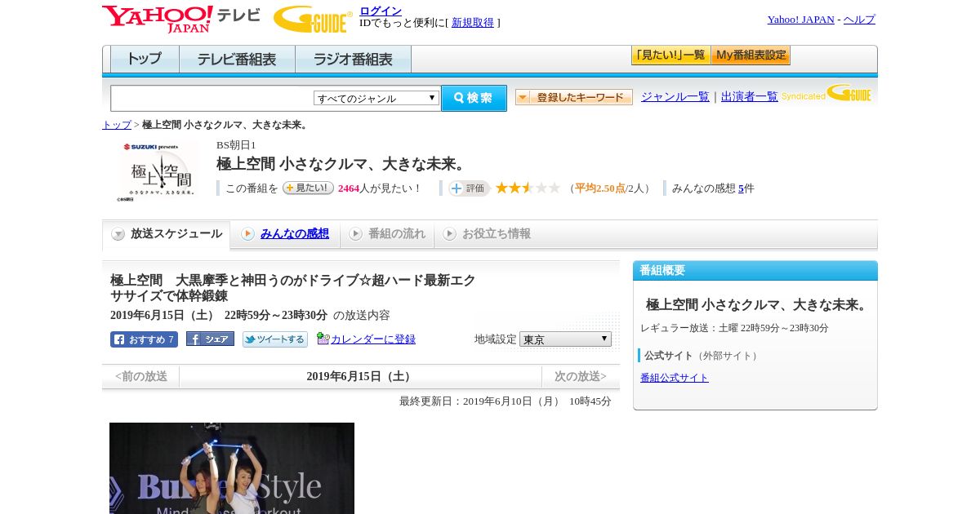Select the 放送スケジュール tab
980x514 pixels.
[x=166, y=234]
